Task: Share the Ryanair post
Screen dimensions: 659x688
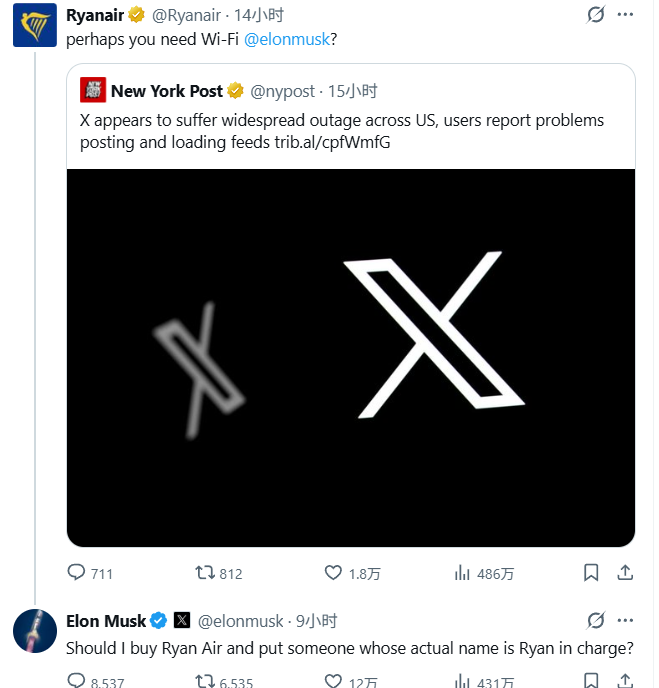Action: pos(625,573)
